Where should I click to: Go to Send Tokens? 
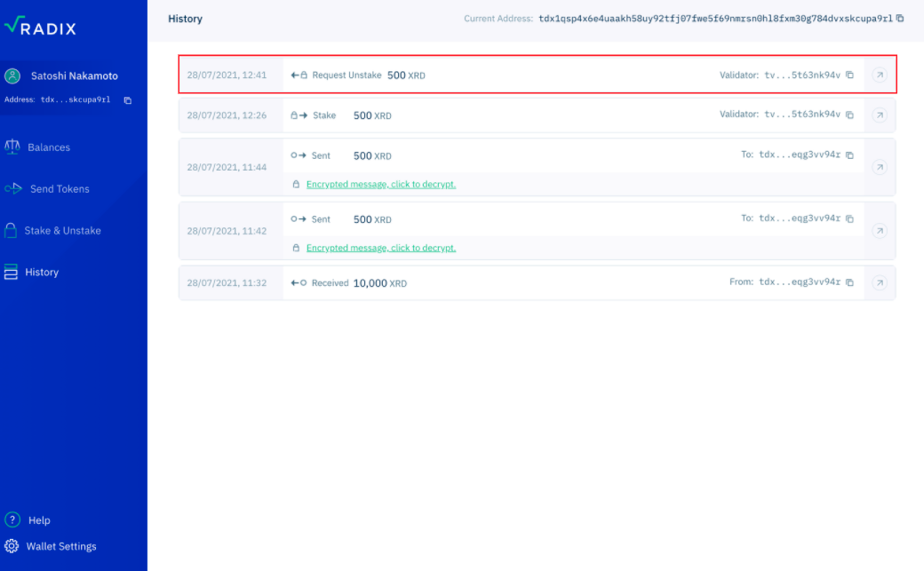(60, 189)
